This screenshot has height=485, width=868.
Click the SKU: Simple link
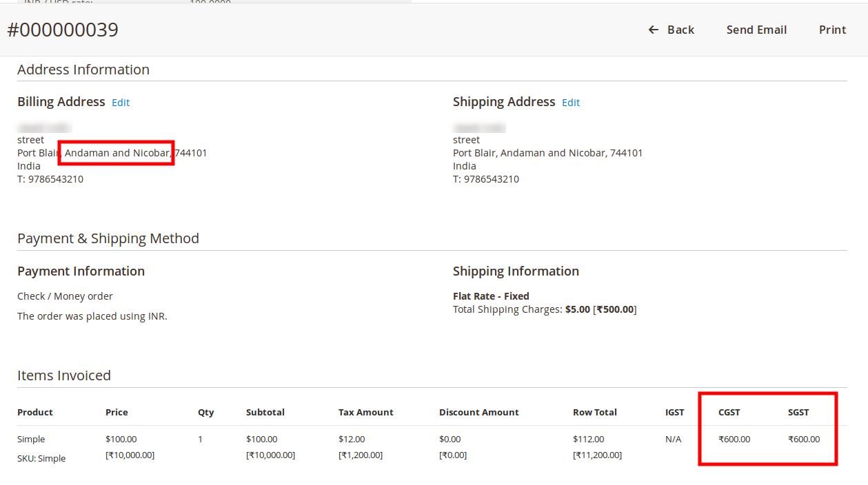pyautogui.click(x=41, y=458)
